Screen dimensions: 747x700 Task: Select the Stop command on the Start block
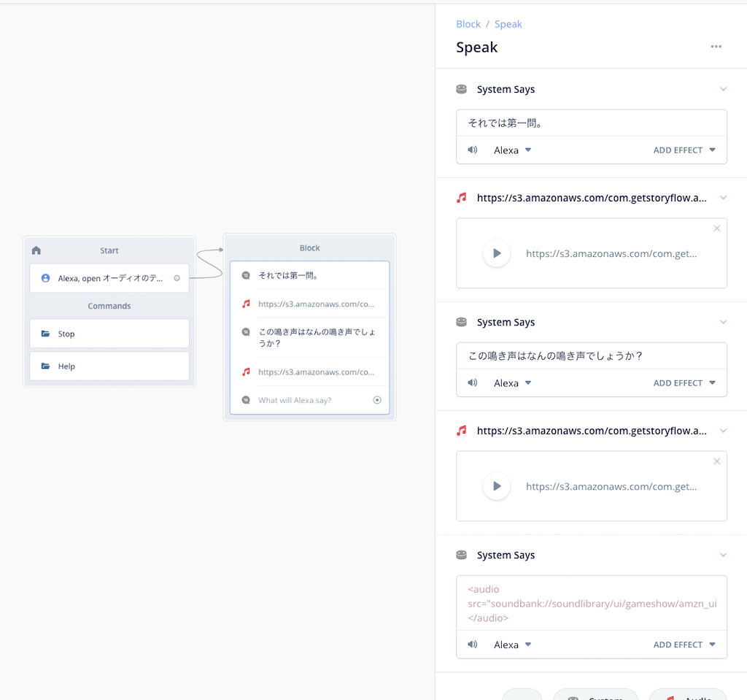pos(109,334)
